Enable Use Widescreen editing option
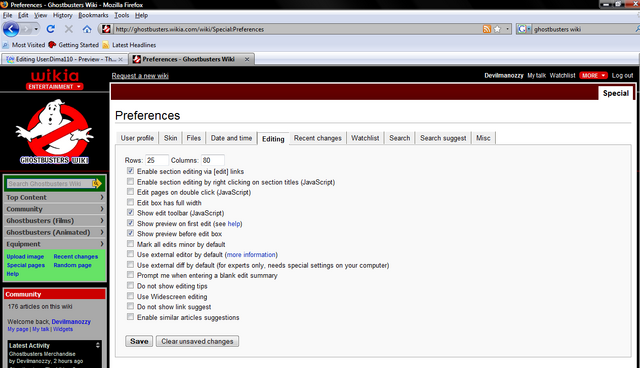This screenshot has height=368, width=640. point(130,296)
